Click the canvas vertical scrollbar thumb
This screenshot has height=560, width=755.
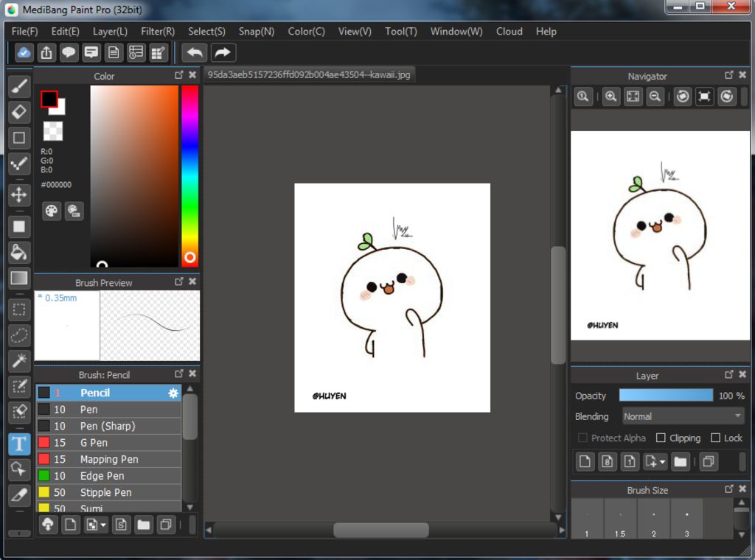click(558, 305)
